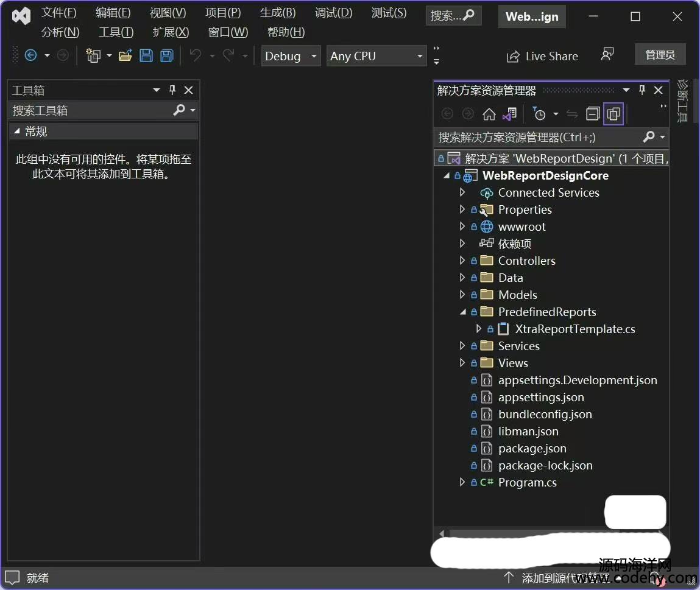Collapse the 常规 toolbox group

pos(17,131)
